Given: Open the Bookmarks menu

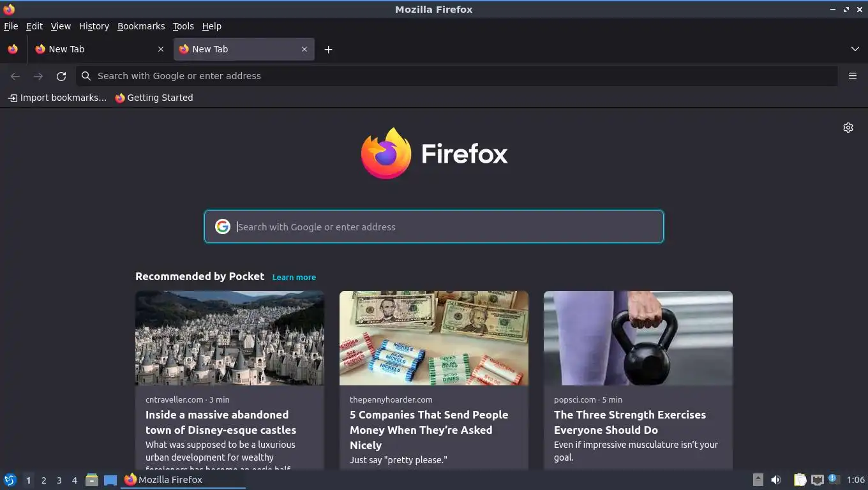Looking at the screenshot, I should pos(141,26).
